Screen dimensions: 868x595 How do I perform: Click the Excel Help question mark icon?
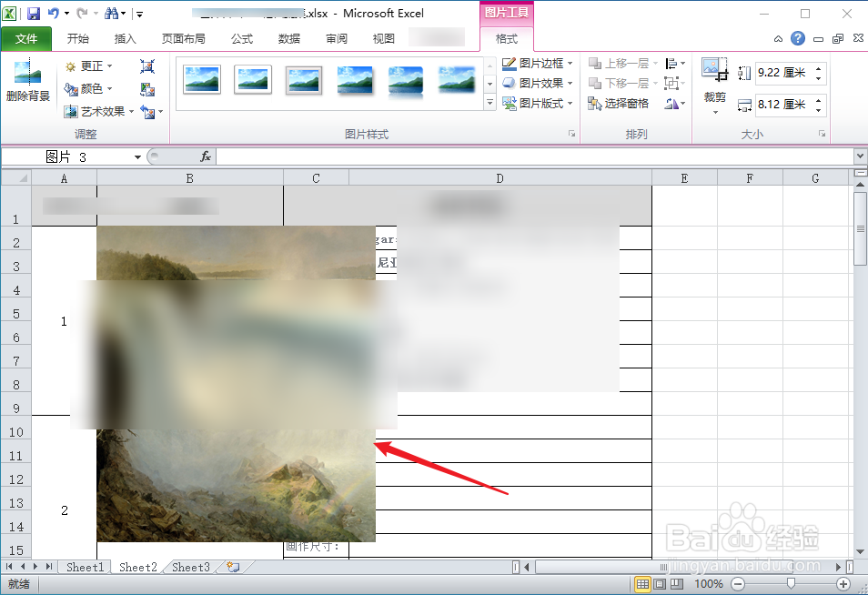798,38
